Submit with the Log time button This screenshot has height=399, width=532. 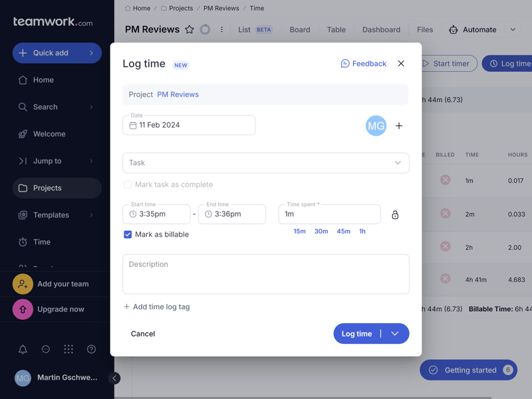[356, 334]
